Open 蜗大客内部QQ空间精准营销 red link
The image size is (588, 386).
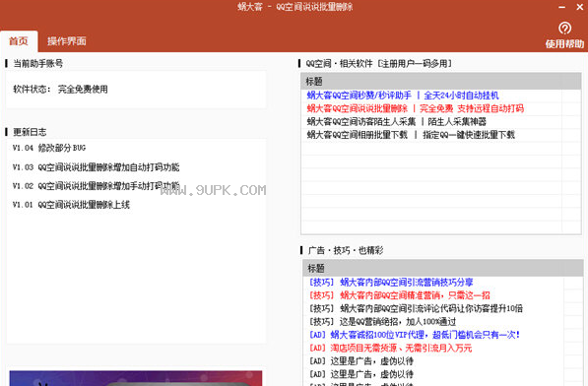399,295
